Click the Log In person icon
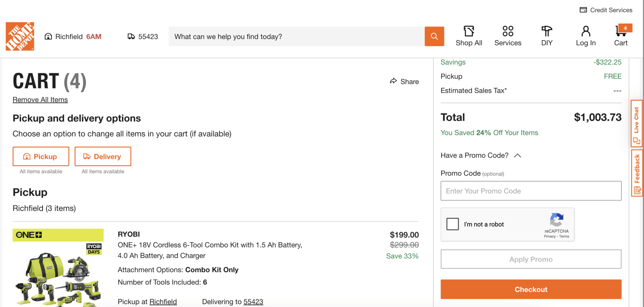Screen dimensions: 644x307 tap(586, 32)
